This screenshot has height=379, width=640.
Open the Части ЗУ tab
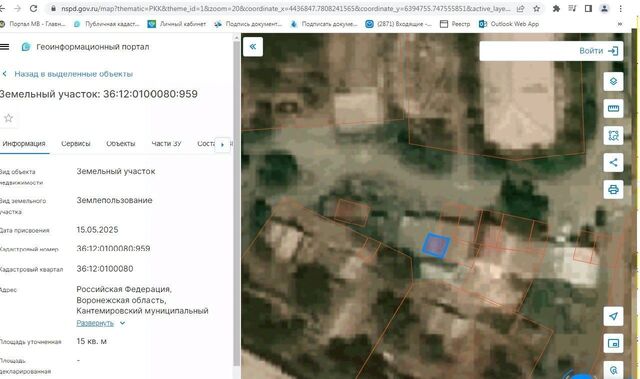pyautogui.click(x=166, y=144)
